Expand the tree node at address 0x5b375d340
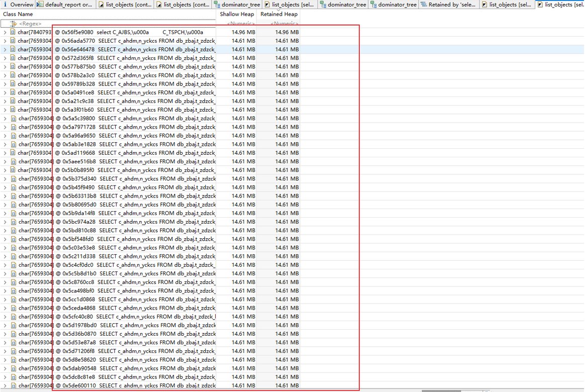This screenshot has height=392, width=585. [x=5, y=179]
